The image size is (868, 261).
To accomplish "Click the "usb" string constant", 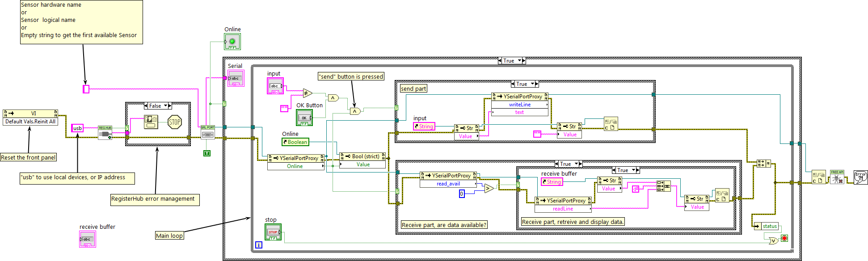I will click(77, 128).
